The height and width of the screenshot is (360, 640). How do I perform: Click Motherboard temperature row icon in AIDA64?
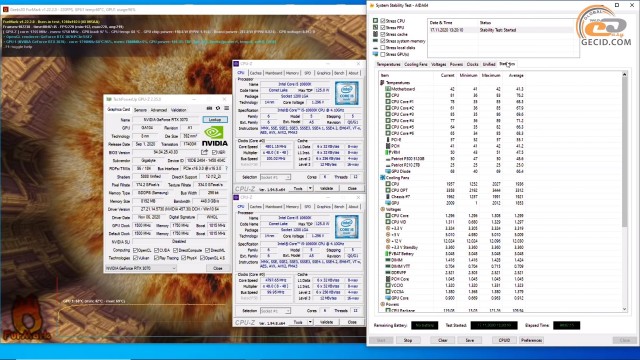pos(389,89)
